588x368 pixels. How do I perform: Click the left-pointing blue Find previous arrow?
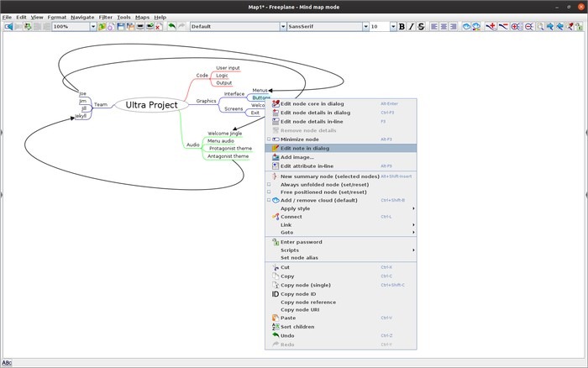[560, 26]
